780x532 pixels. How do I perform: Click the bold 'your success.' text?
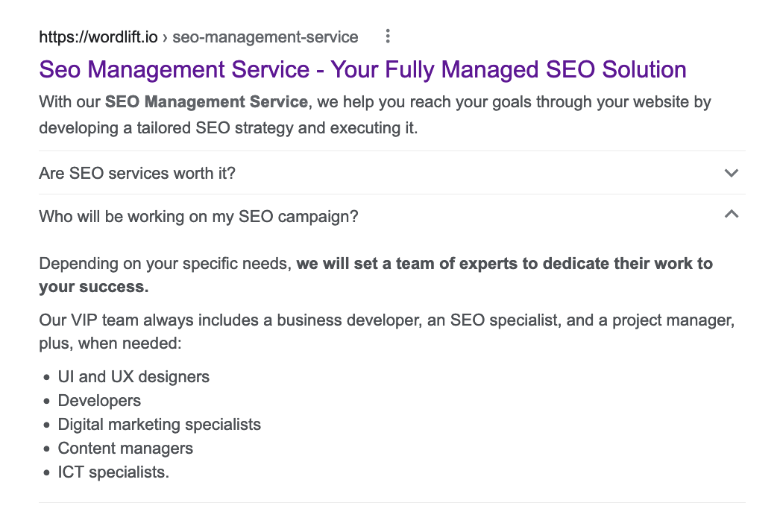(x=93, y=287)
